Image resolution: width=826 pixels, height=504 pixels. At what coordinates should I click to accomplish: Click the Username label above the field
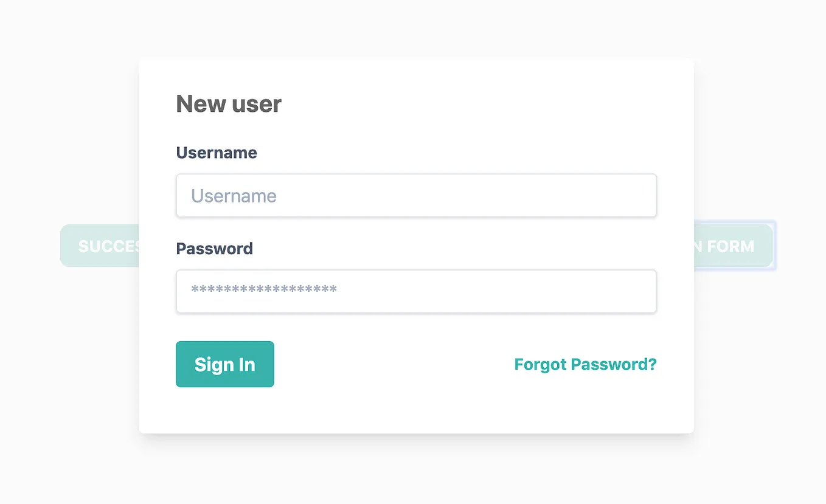(216, 153)
